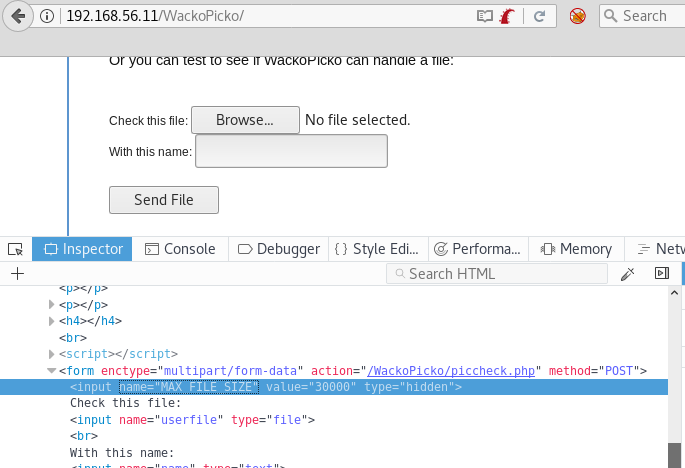Open the Inspector tab
This screenshot has width=685, height=468.
tap(82, 249)
